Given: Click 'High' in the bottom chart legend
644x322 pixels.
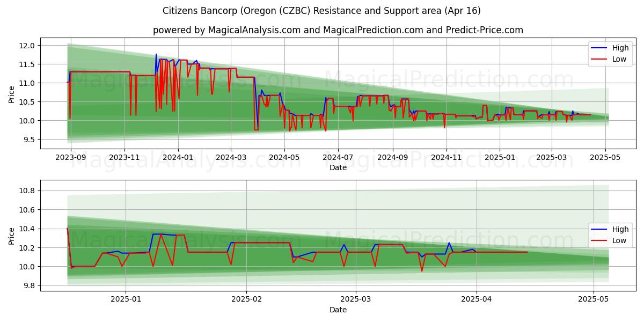Looking at the screenshot, I should click(x=620, y=229).
